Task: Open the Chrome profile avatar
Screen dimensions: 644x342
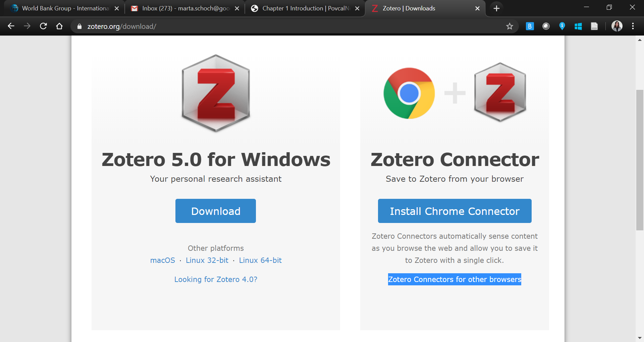Action: (617, 26)
